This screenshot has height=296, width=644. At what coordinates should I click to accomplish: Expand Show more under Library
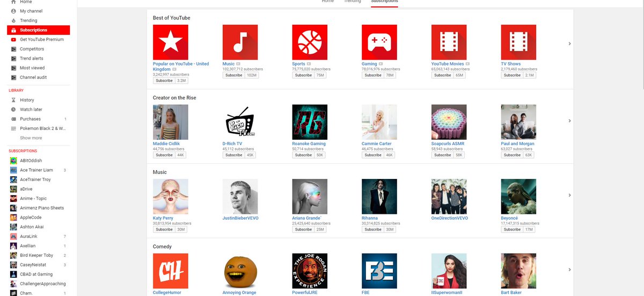(x=31, y=138)
